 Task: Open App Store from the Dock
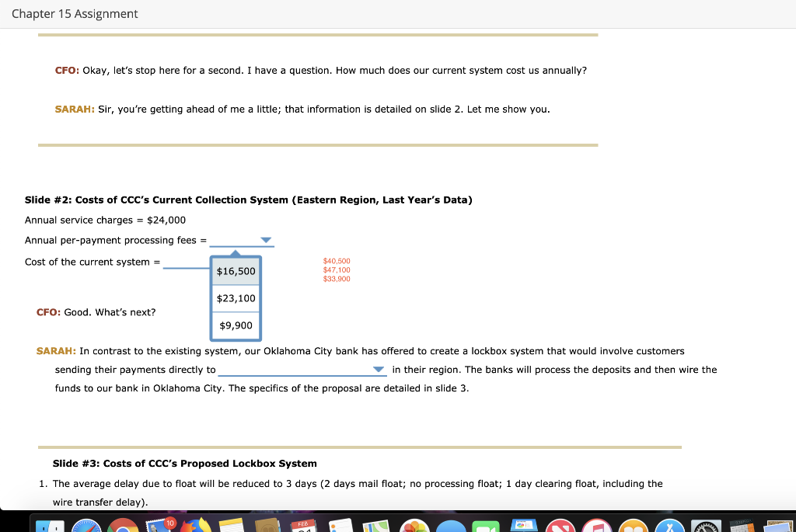[x=669, y=526]
